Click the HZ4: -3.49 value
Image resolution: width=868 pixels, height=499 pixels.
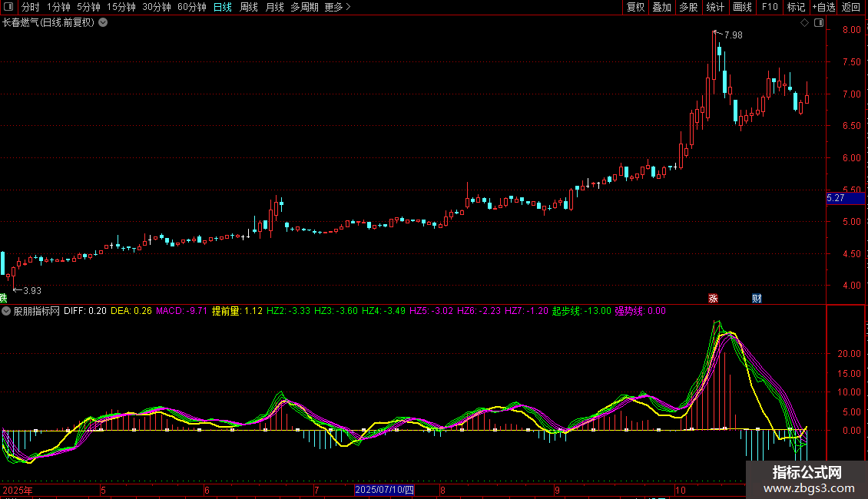pyautogui.click(x=383, y=311)
